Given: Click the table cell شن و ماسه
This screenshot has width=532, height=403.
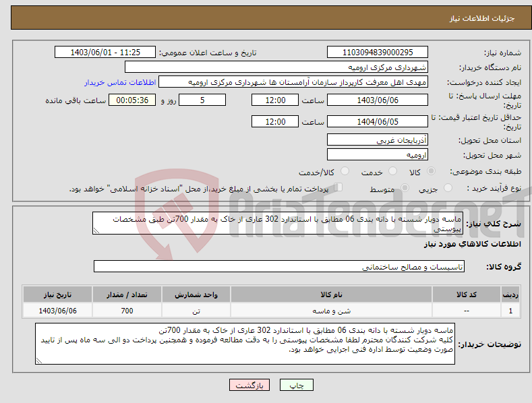Looking at the screenshot, I should pos(331,311).
